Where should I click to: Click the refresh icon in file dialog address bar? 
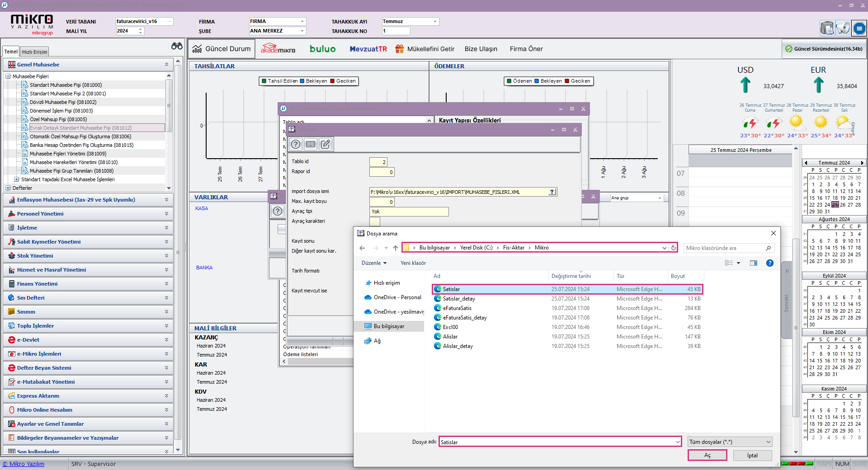point(673,248)
